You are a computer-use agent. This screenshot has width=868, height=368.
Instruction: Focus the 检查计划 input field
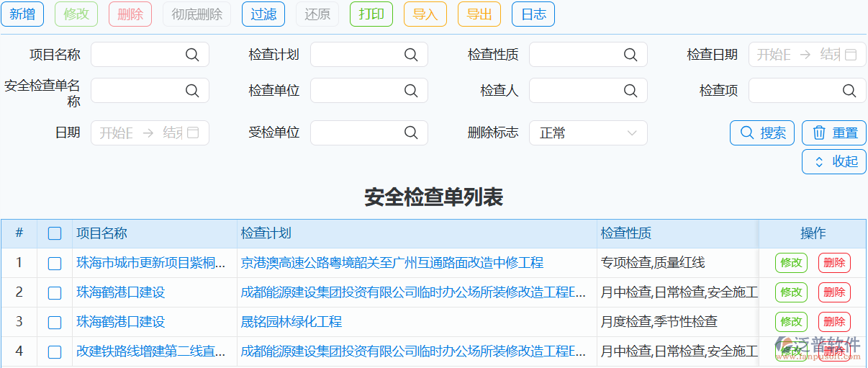(x=369, y=55)
